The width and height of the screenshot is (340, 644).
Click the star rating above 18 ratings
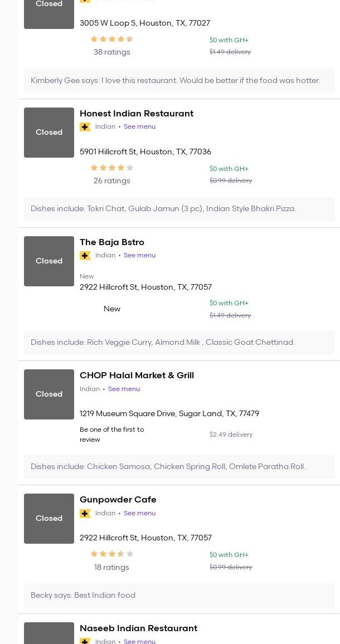[x=111, y=554]
